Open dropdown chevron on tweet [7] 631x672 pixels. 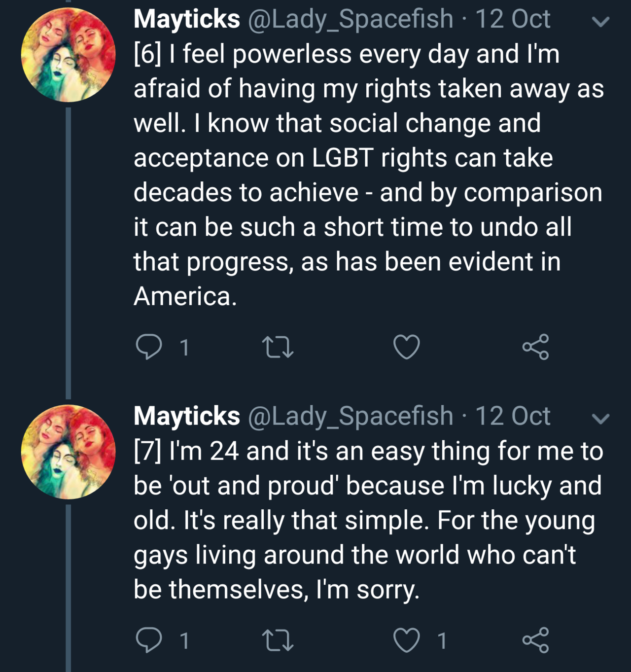pyautogui.click(x=600, y=419)
